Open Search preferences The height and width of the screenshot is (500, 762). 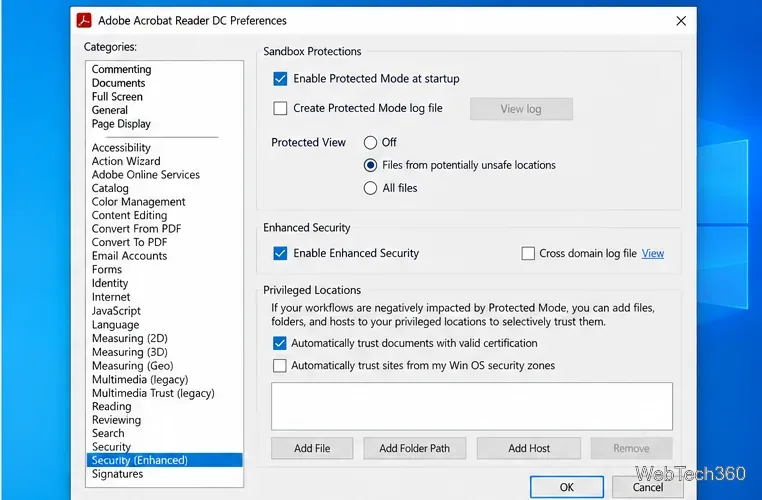[108, 433]
